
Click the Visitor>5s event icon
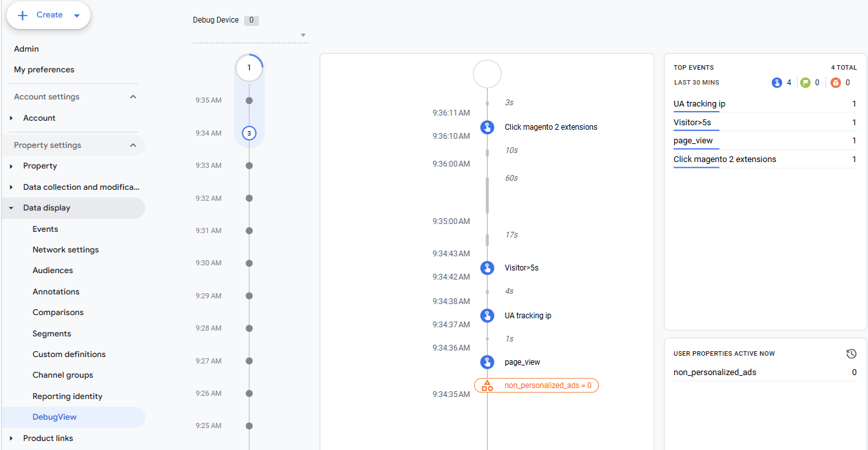pyautogui.click(x=488, y=267)
